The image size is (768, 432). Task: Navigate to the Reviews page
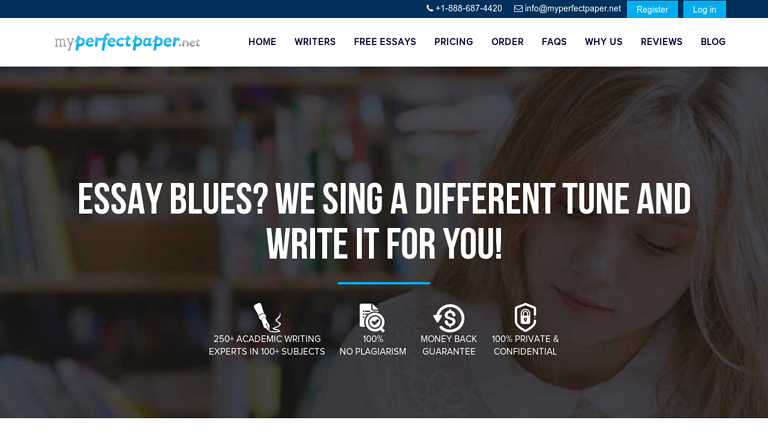pyautogui.click(x=661, y=42)
